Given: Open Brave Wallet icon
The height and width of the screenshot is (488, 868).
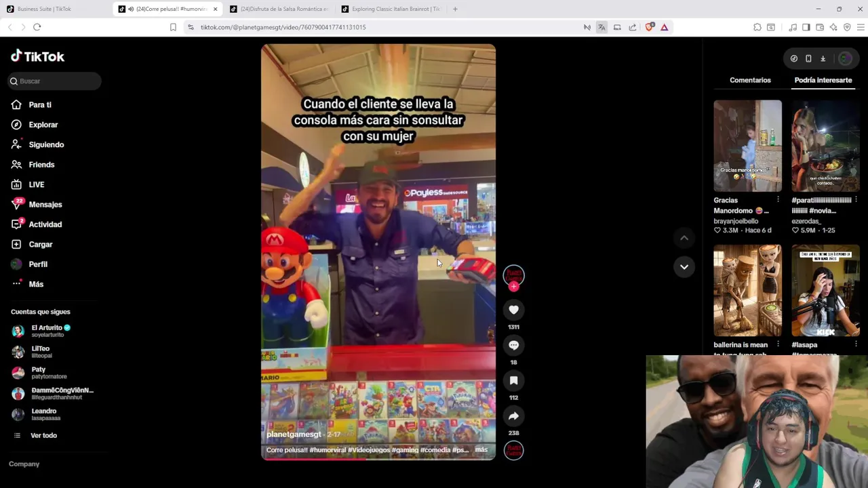Looking at the screenshot, I should pyautogui.click(x=820, y=27).
